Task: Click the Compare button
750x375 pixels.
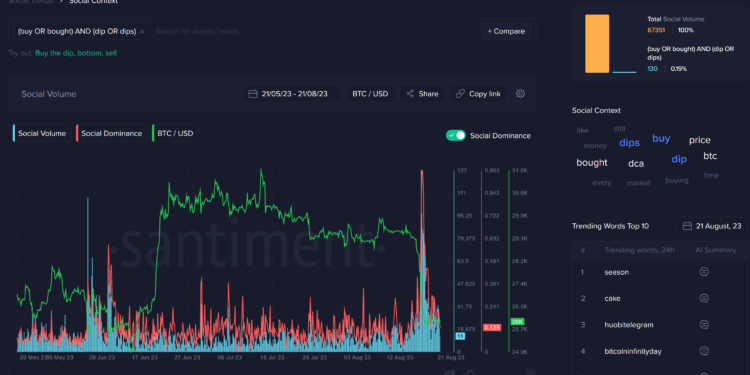Action: point(506,32)
